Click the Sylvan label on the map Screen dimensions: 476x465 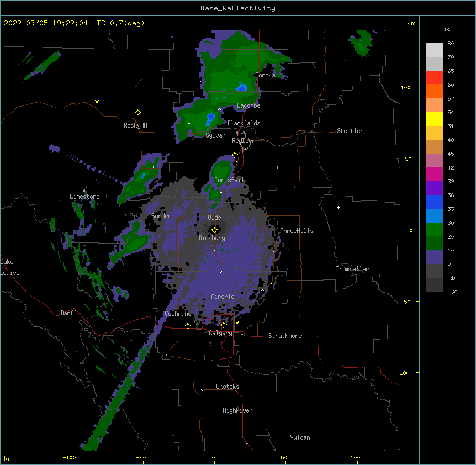[215, 135]
